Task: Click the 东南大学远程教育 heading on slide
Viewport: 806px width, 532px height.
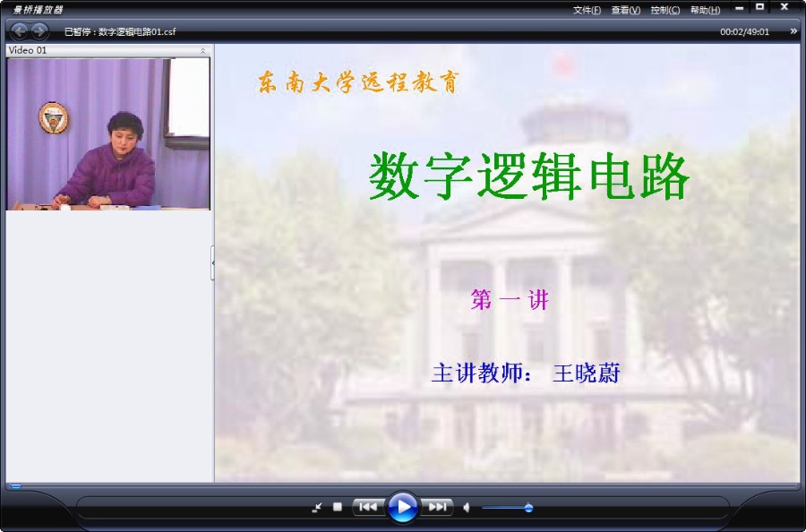Action: coord(358,82)
